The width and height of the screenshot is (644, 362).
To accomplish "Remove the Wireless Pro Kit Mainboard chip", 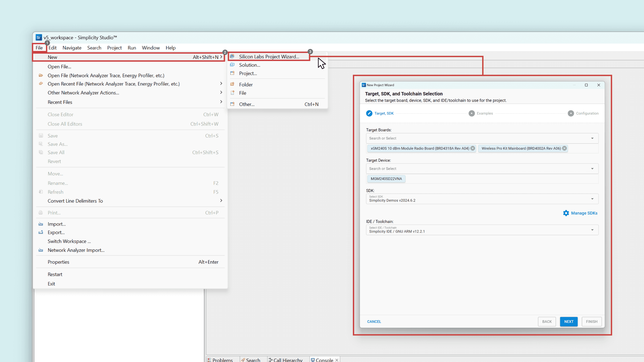I will (x=564, y=148).
